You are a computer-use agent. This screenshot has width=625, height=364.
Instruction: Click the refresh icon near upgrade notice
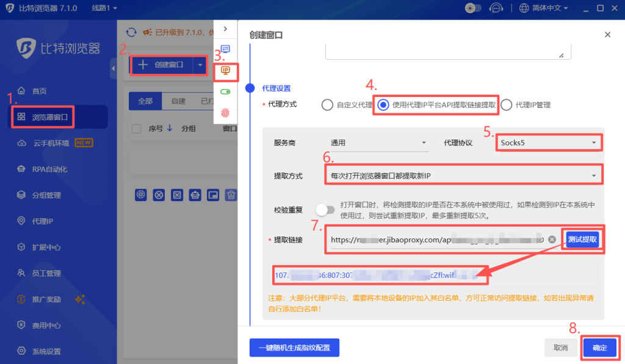pos(131,32)
